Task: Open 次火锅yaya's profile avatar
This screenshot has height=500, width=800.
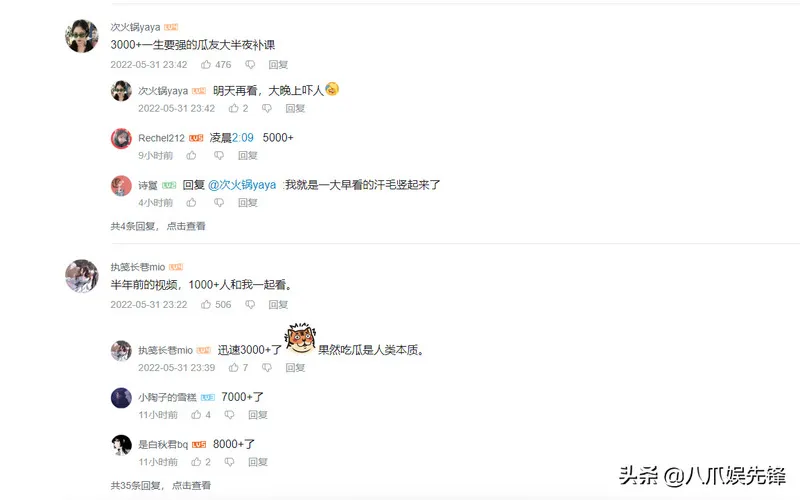Action: click(x=82, y=36)
